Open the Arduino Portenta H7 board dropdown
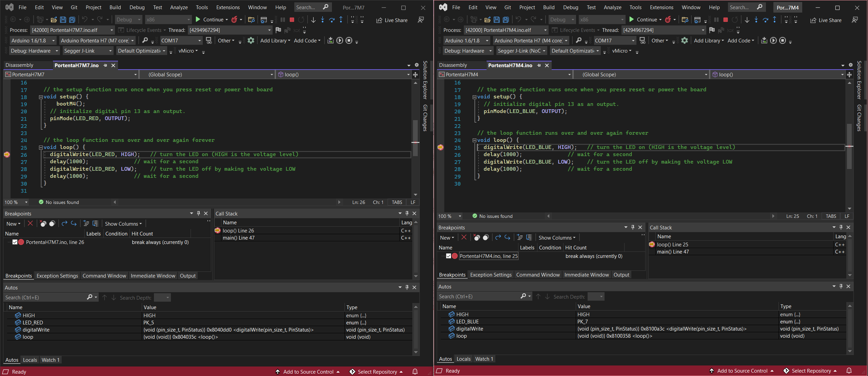 pos(97,40)
